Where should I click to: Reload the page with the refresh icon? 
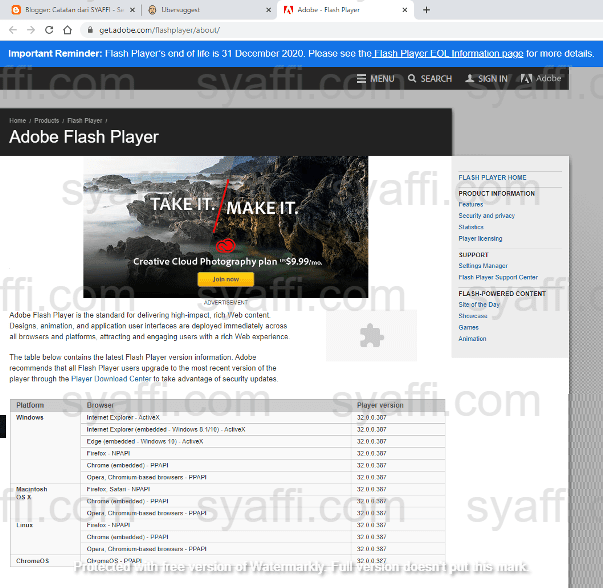49,30
